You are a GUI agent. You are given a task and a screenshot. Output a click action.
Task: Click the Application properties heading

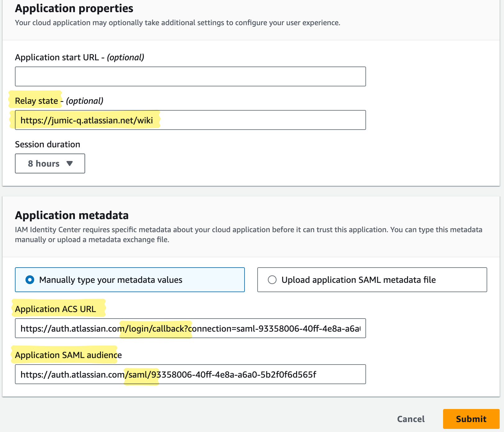pyautogui.click(x=74, y=8)
